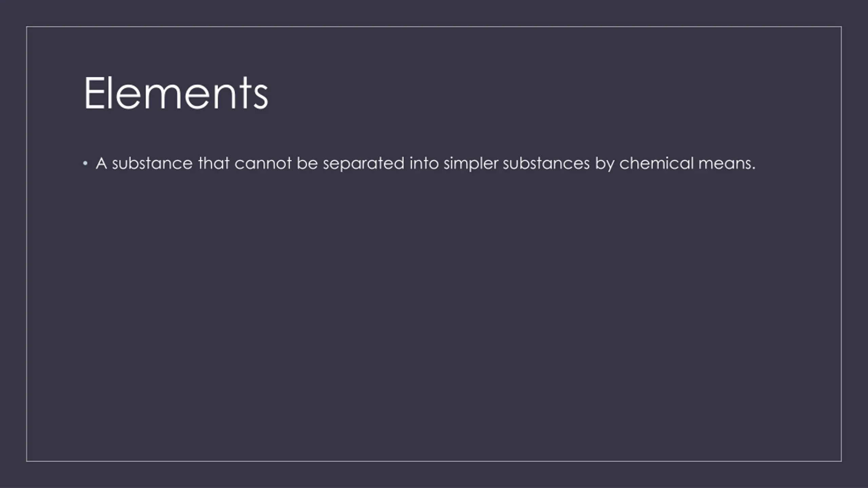Click the plural word "substances" in the bullet
Screen dimensions: 868x488
coord(546,163)
